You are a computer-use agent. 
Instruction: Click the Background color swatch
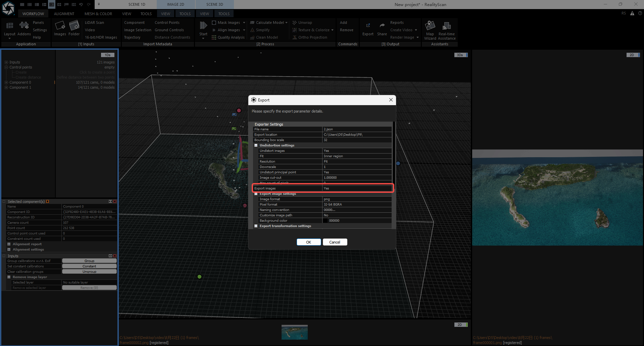click(325, 221)
